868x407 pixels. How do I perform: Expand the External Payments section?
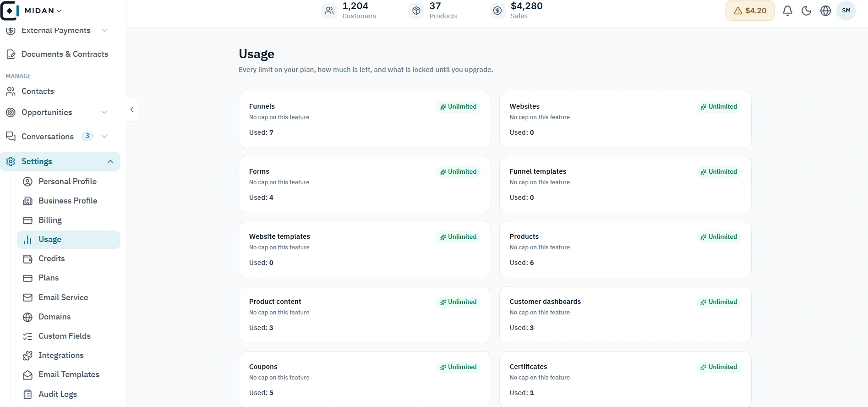(x=104, y=30)
